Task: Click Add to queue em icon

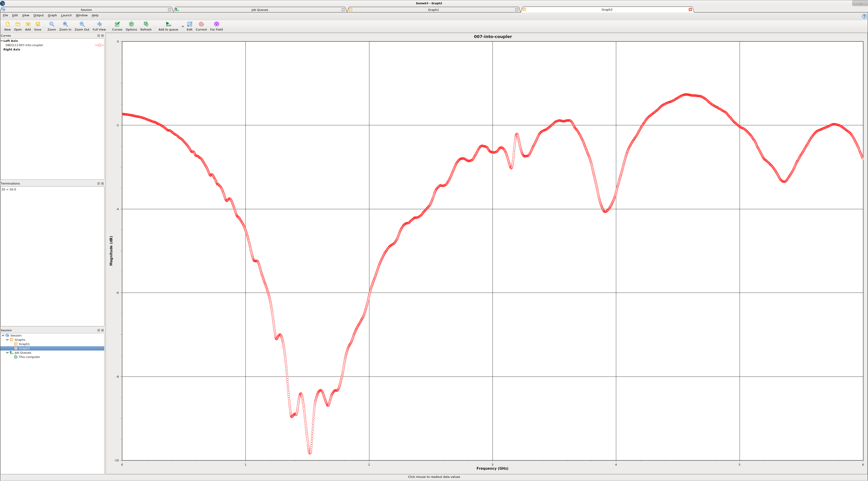Action: click(168, 24)
